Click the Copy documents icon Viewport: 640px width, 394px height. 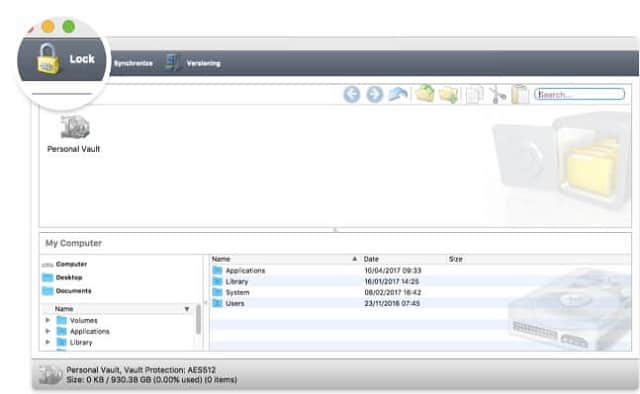[475, 95]
